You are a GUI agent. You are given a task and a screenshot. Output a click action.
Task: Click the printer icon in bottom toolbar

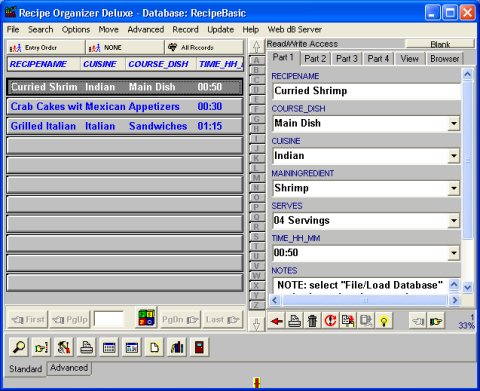click(87, 347)
